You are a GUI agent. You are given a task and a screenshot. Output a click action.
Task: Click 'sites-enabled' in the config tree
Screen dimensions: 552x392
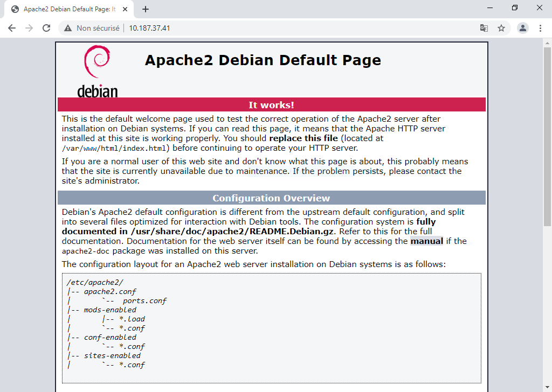coord(112,355)
